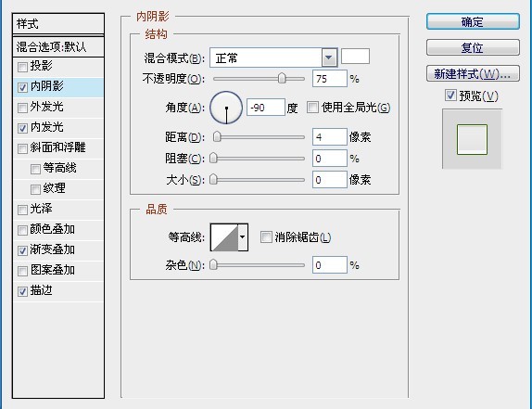Open the blend mode dropdown arrow

click(329, 58)
